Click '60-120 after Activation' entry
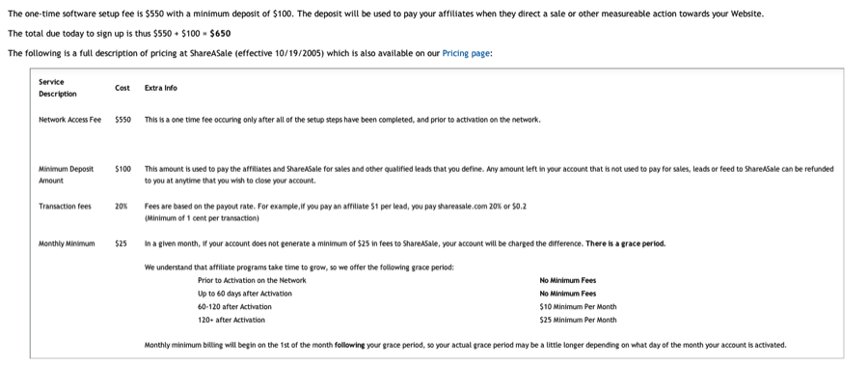The image size is (868, 365). click(234, 306)
